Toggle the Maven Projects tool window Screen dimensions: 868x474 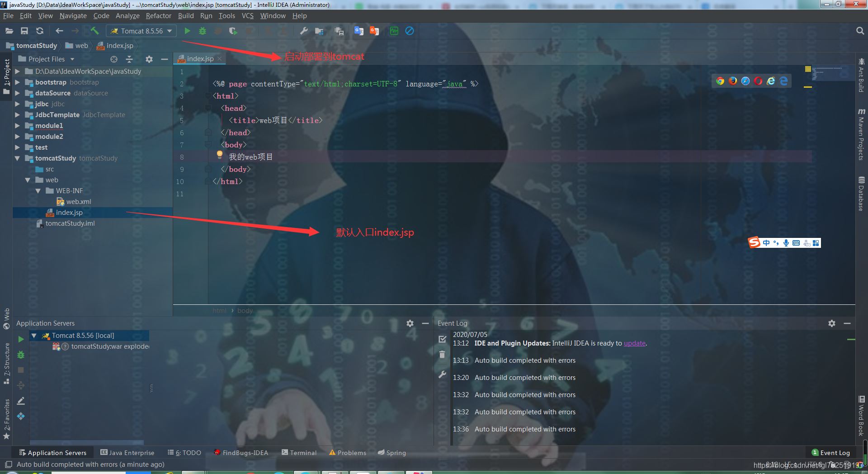[x=861, y=134]
